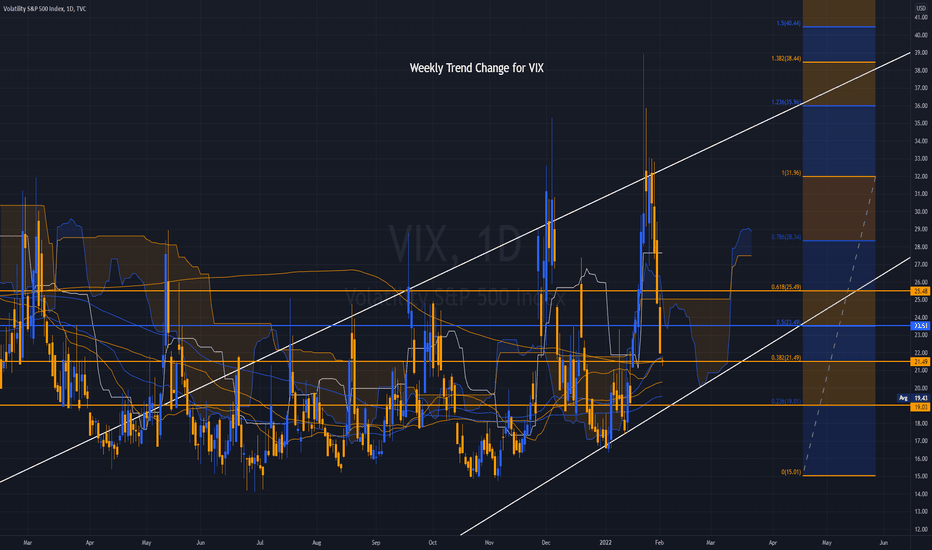Click the Jul label on the time axis
Screen dimensions: 932x550
pos(260,542)
